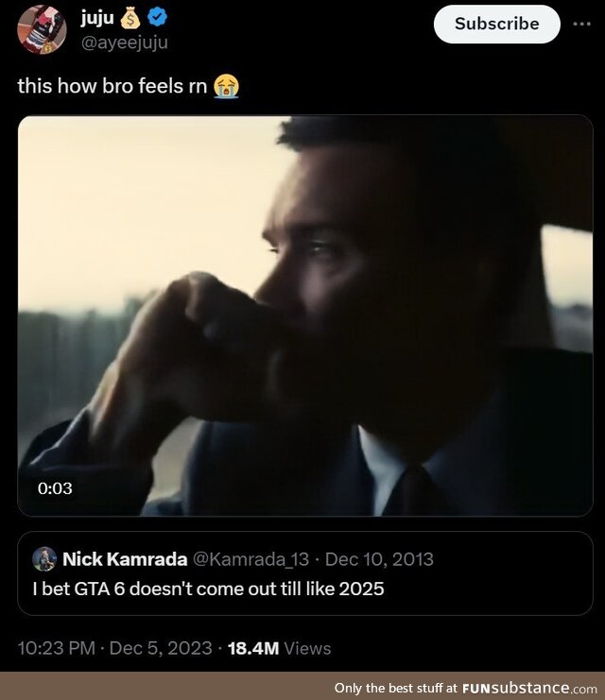
Task: Click Nick Kamrada's small avatar
Action: tap(44, 558)
